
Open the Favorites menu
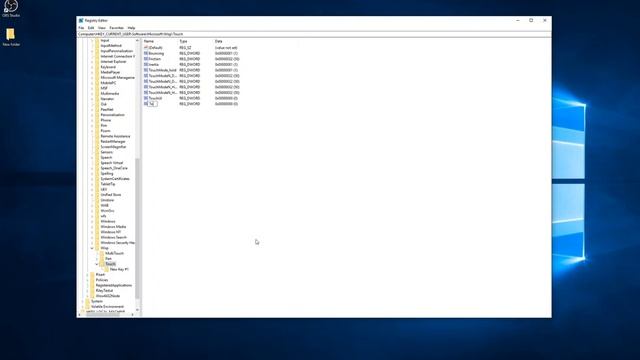pyautogui.click(x=116, y=28)
